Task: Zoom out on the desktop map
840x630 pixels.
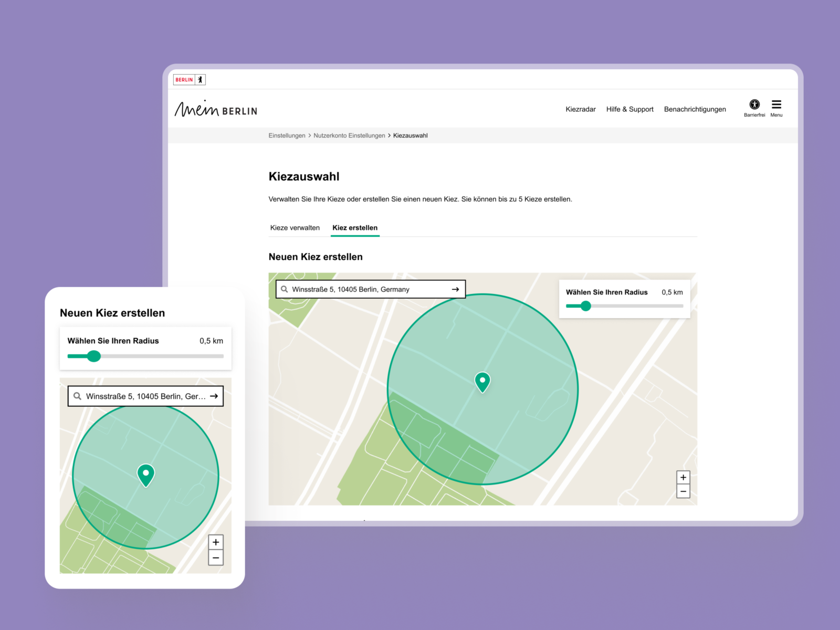Action: (683, 491)
